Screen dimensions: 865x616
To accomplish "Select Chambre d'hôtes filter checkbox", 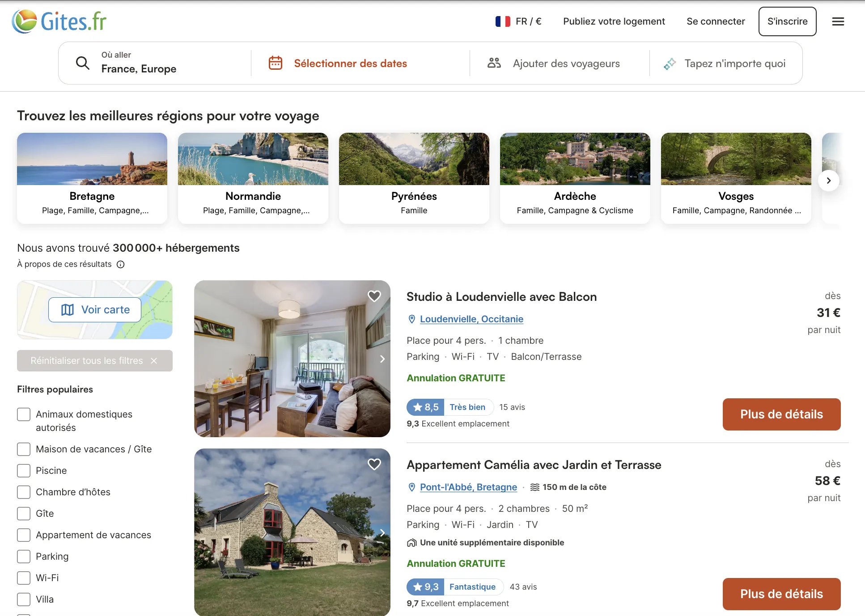I will (x=24, y=492).
